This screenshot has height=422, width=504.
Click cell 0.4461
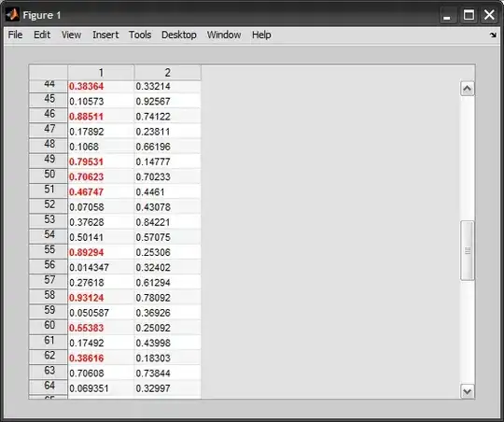pos(167,191)
